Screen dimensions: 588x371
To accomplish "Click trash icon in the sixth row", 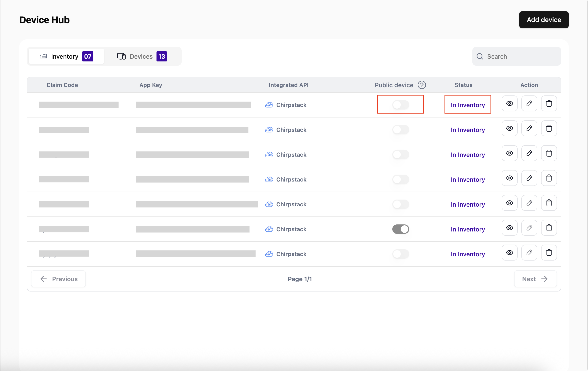I will tap(549, 228).
